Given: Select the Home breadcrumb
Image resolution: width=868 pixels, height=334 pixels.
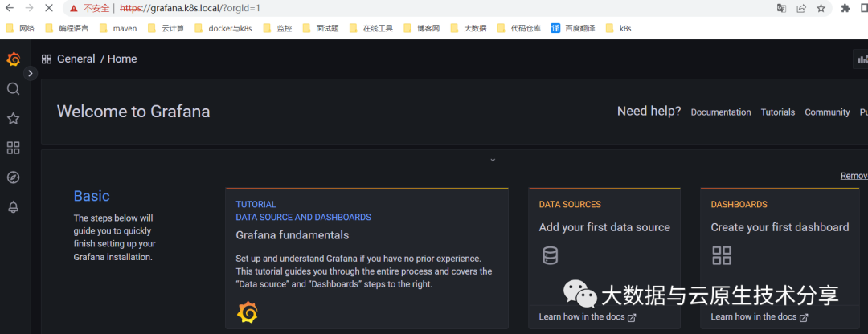Looking at the screenshot, I should click(x=122, y=59).
